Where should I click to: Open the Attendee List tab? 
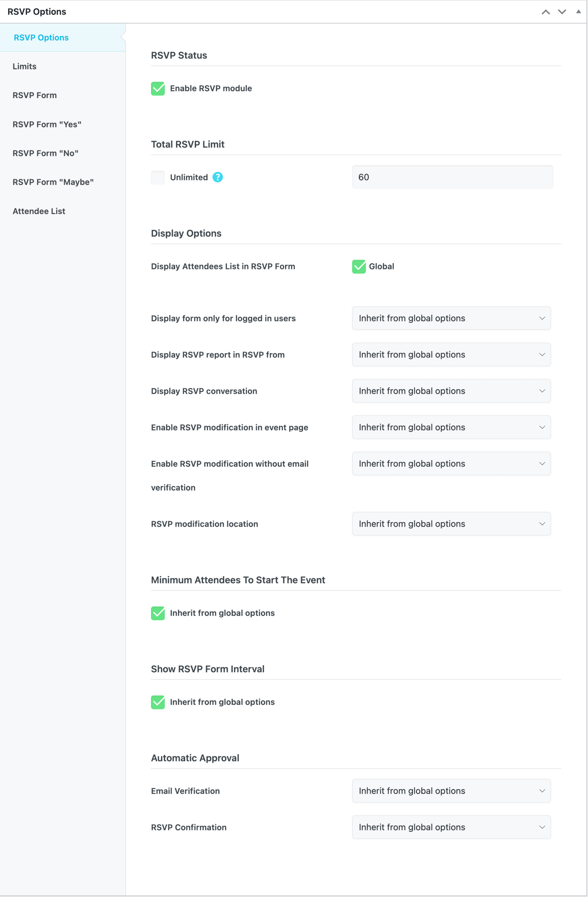click(x=39, y=211)
